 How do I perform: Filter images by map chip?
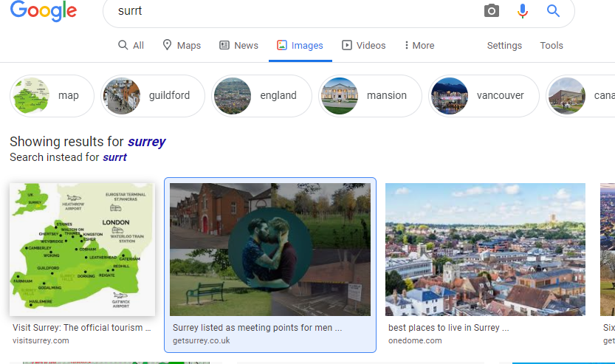click(x=52, y=96)
